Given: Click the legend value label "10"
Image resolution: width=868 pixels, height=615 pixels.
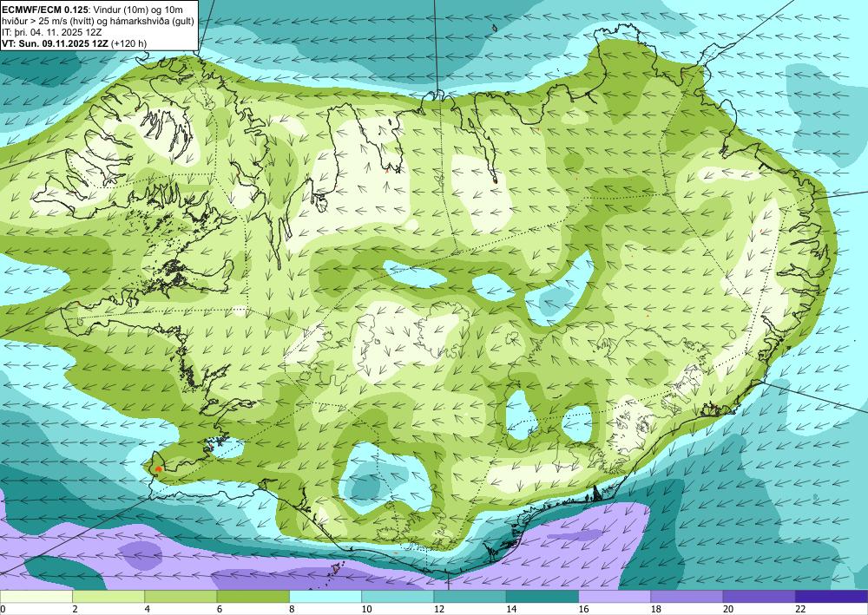Looking at the screenshot, I should click(x=366, y=610).
